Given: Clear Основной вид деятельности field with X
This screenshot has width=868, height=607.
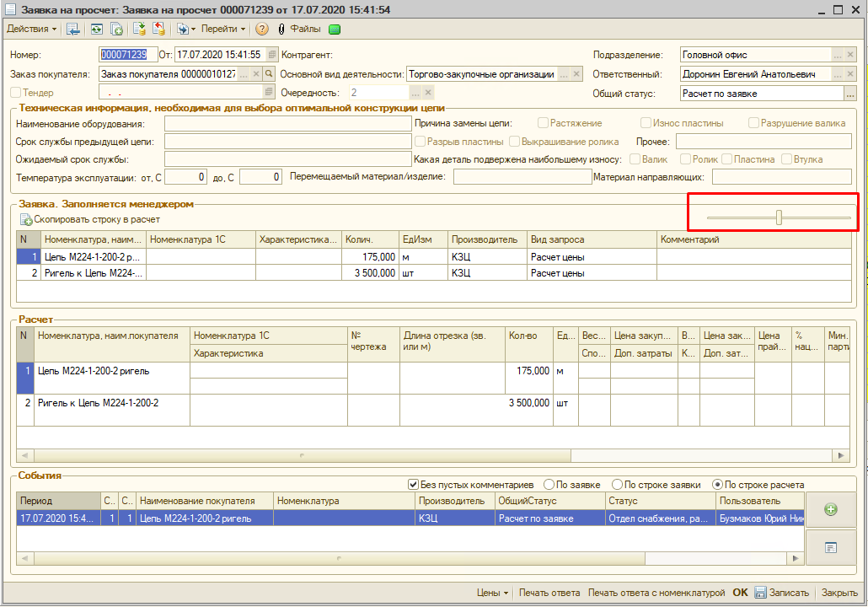Looking at the screenshot, I should click(576, 73).
